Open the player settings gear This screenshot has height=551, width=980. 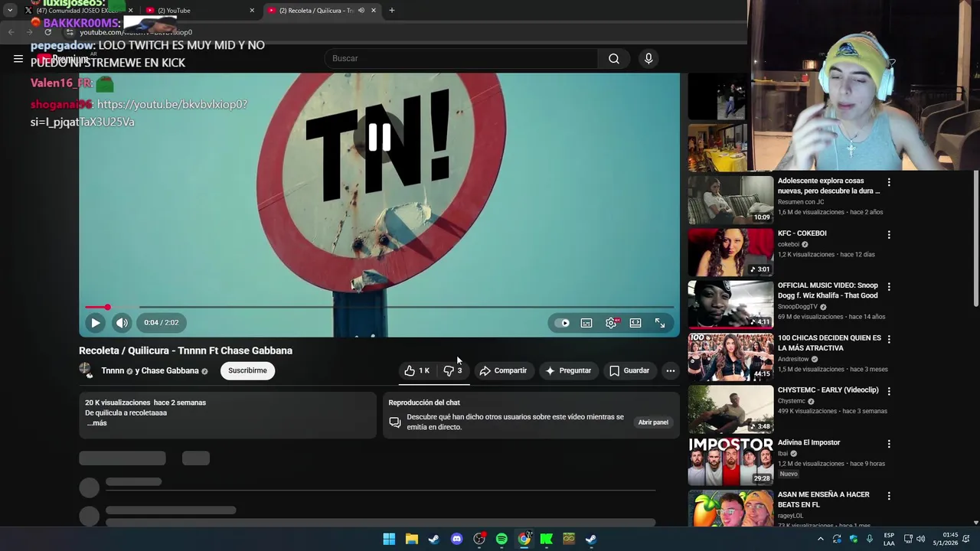611,323
